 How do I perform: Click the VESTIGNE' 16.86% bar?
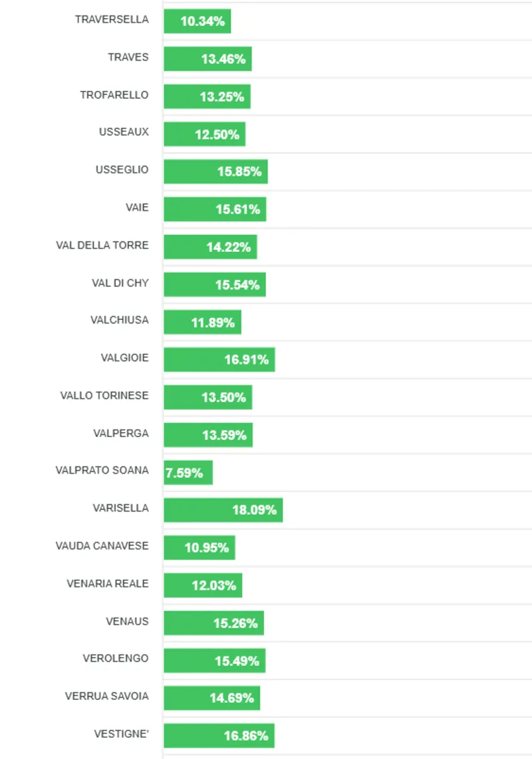219,736
